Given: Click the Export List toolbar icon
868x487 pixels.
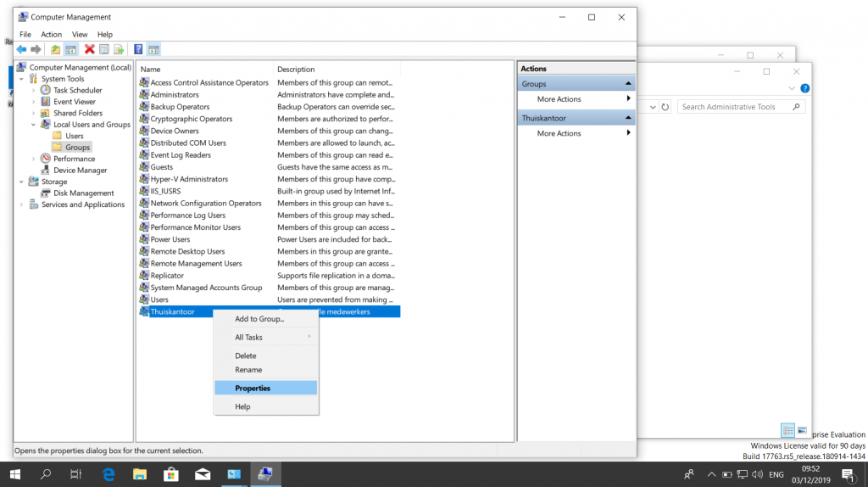Looking at the screenshot, I should (119, 49).
